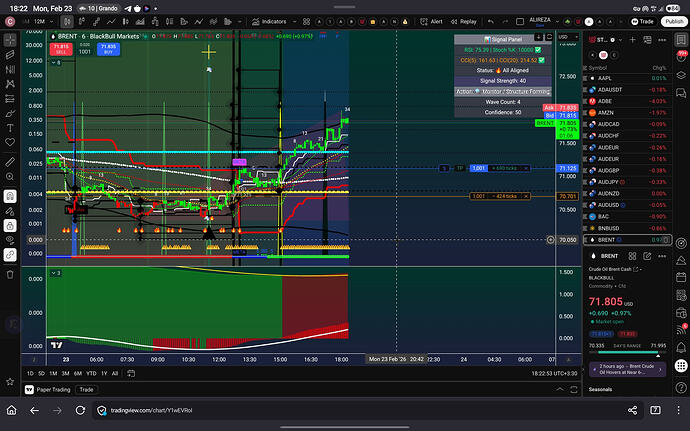Viewport: 690px width, 431px height.
Task: Click Trade in the Paper Trading bar
Action: pos(86,390)
